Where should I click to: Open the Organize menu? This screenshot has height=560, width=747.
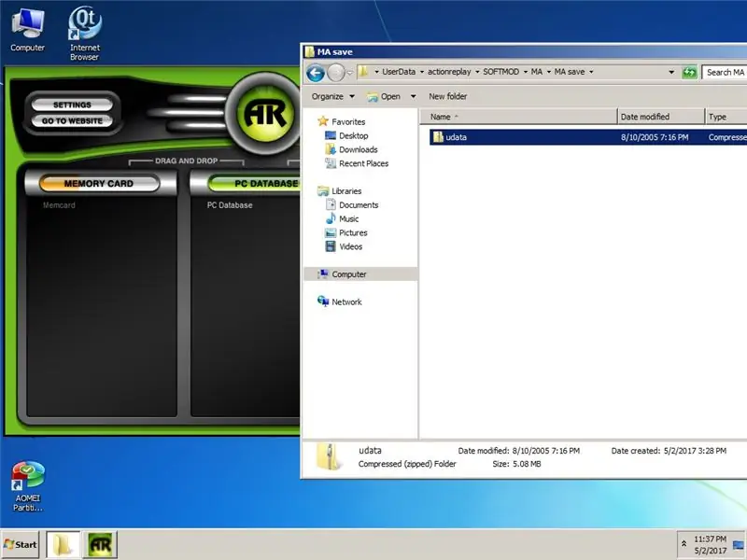[333, 97]
